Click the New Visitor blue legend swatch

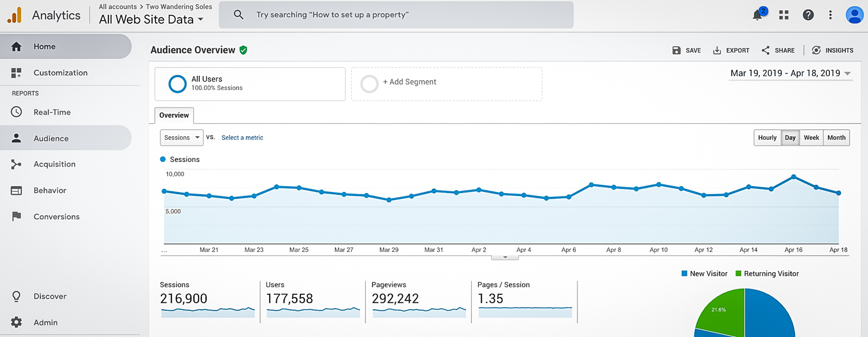(x=685, y=273)
